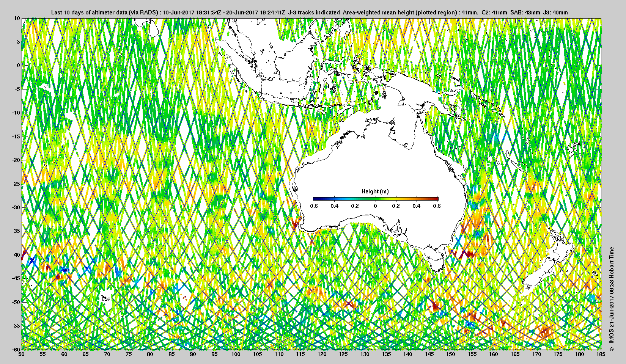Click longitude label 175 on bottom axis
The width and height of the screenshot is (626, 364).
click(x=558, y=354)
